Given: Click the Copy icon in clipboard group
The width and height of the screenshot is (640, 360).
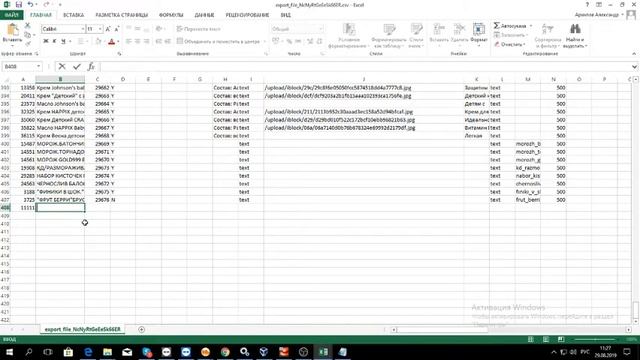Looking at the screenshot, I should click(x=27, y=35).
